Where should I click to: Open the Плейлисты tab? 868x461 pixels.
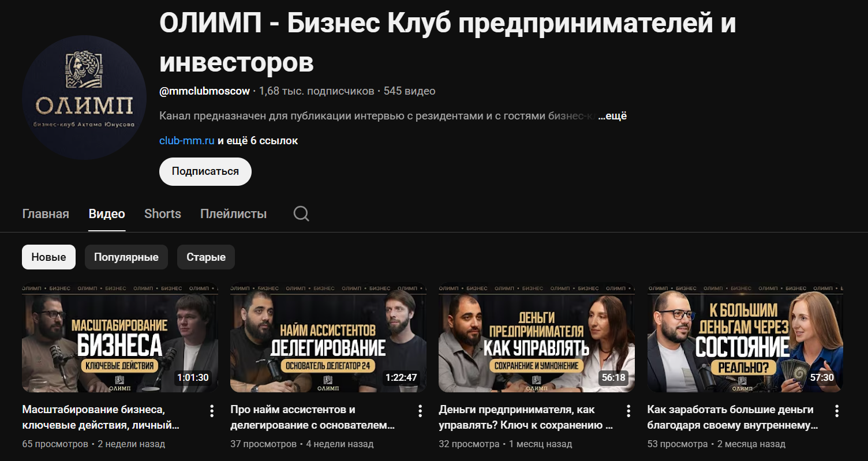(233, 214)
